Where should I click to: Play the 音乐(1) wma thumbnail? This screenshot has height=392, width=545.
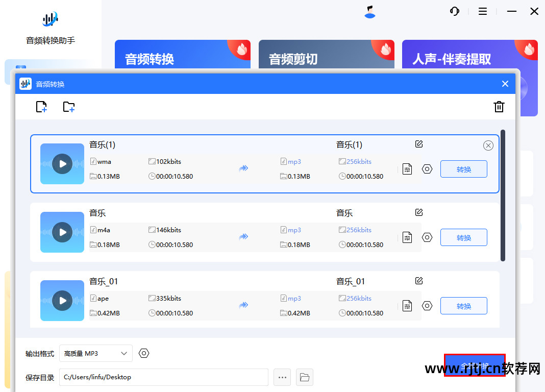[62, 164]
